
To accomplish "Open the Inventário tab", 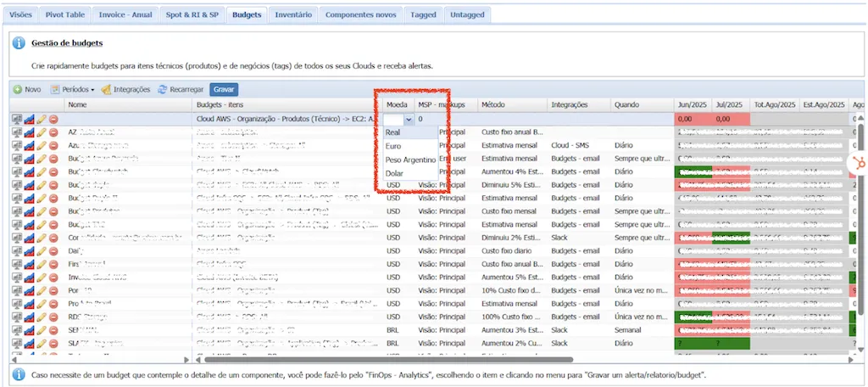I will pos(293,15).
